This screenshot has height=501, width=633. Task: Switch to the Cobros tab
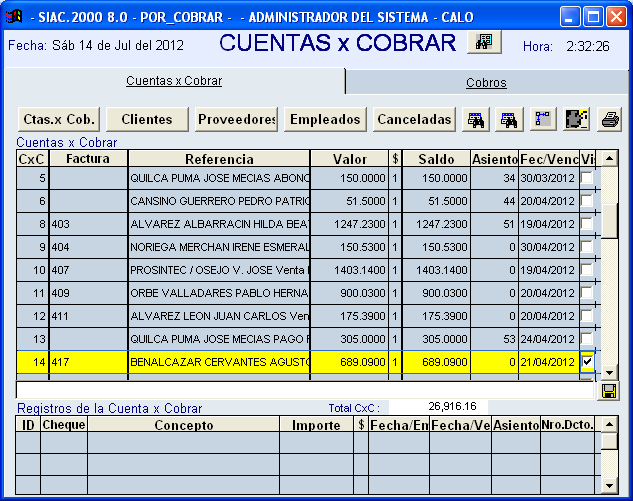coord(487,83)
